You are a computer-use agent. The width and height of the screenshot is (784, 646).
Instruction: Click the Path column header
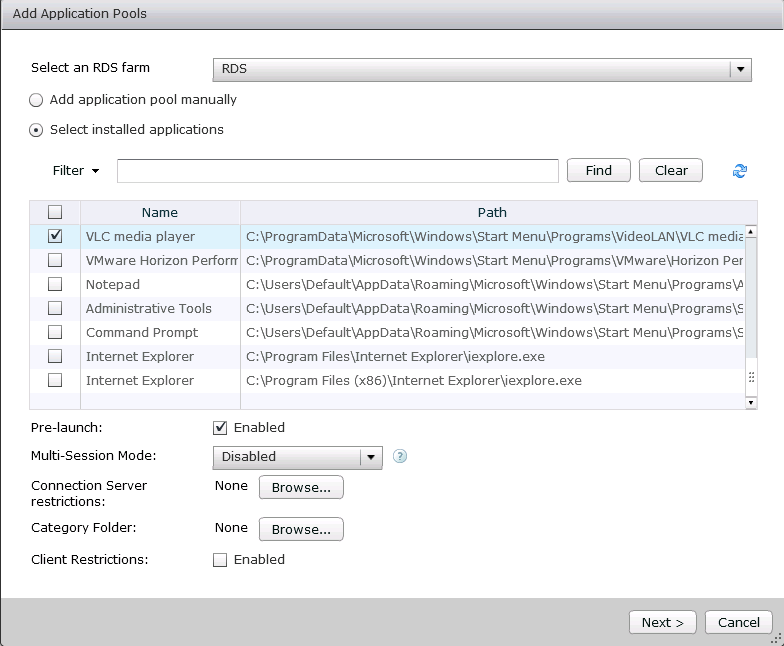492,212
